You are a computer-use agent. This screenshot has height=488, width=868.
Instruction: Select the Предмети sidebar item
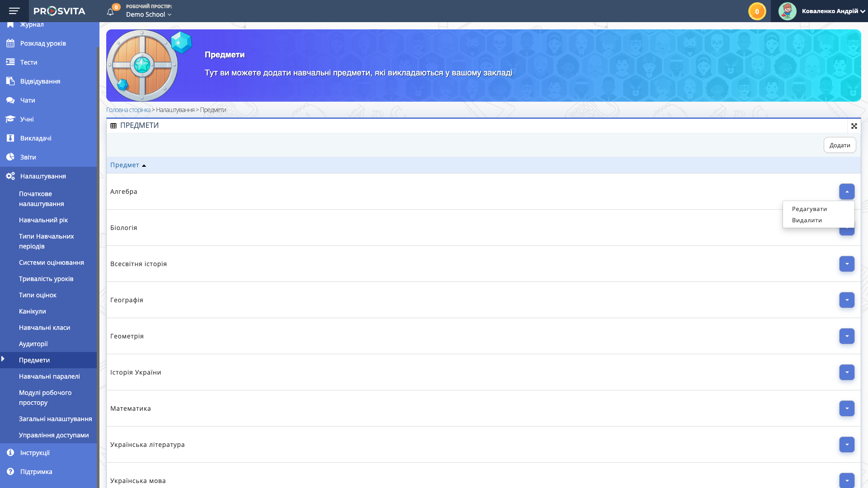pyautogui.click(x=48, y=360)
